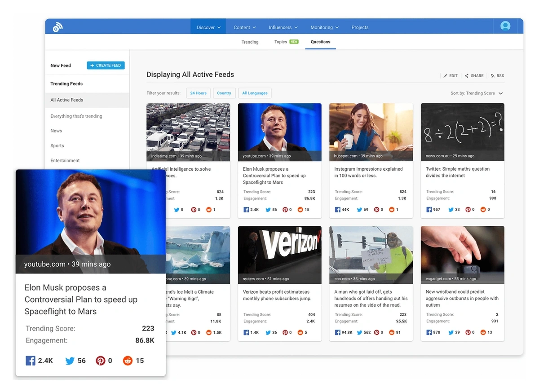Screen dimensions: 539x392
Task: Click Facebook icon on laid off man card
Action: coord(338,333)
